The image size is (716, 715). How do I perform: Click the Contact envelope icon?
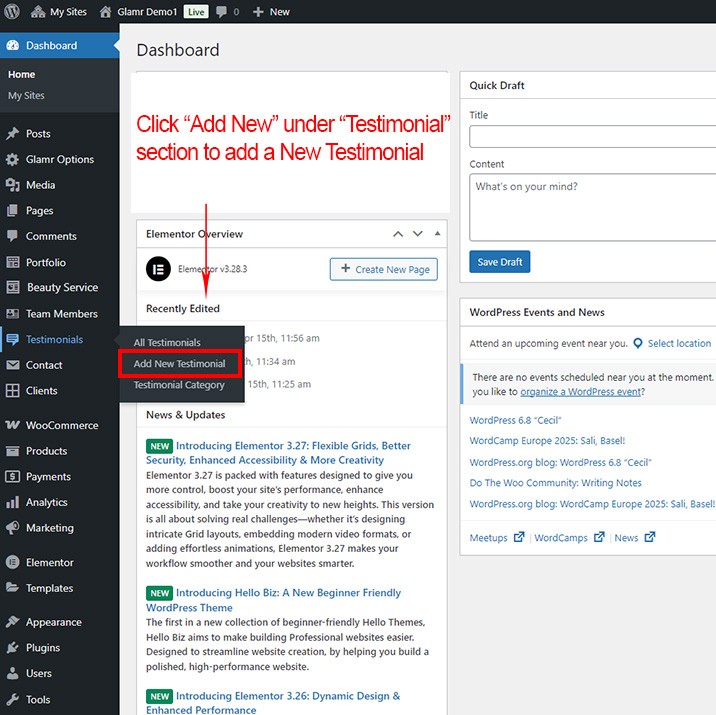point(13,365)
